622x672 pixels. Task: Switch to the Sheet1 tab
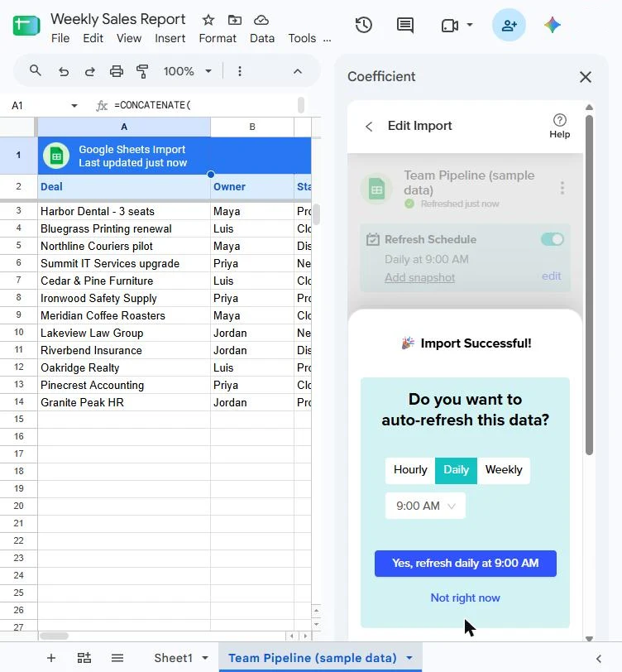[x=173, y=658]
